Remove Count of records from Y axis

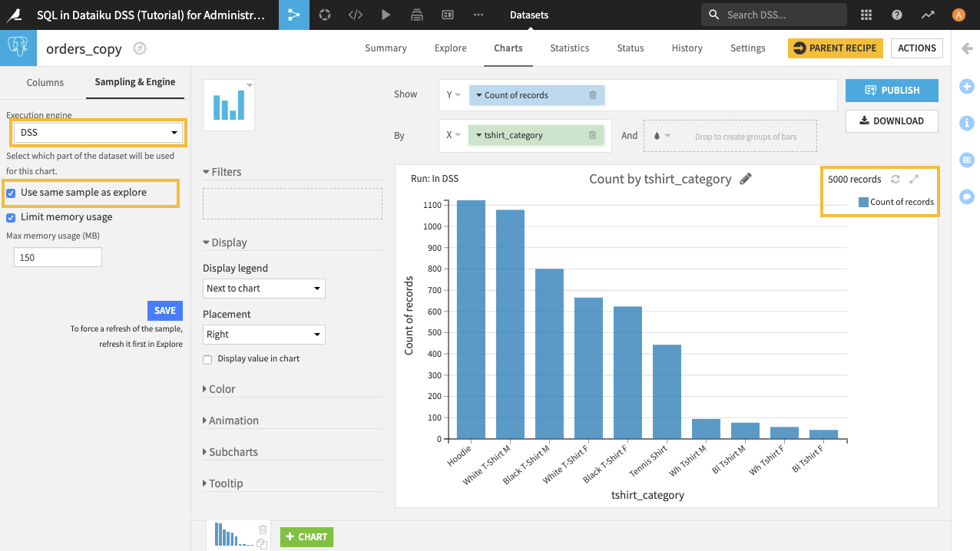(592, 95)
